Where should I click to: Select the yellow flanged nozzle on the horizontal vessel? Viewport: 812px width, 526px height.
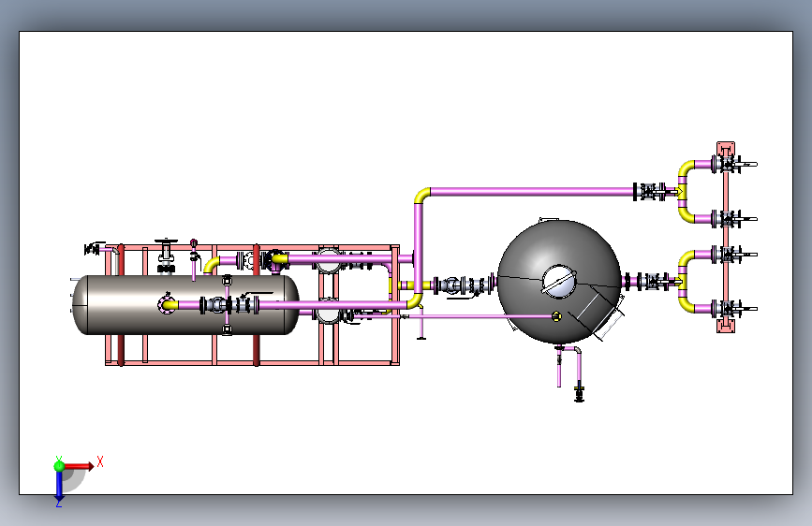168,304
